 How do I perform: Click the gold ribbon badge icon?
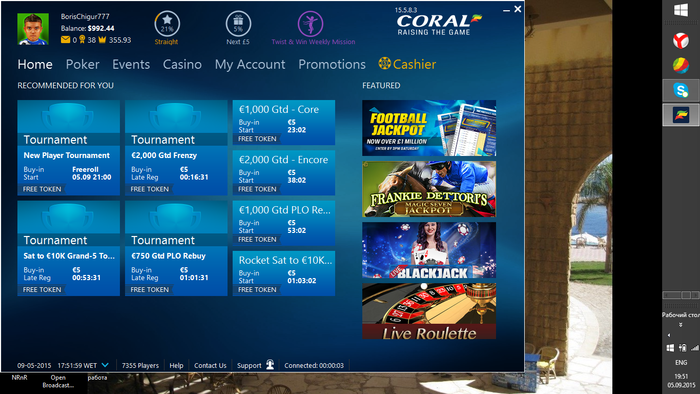82,40
